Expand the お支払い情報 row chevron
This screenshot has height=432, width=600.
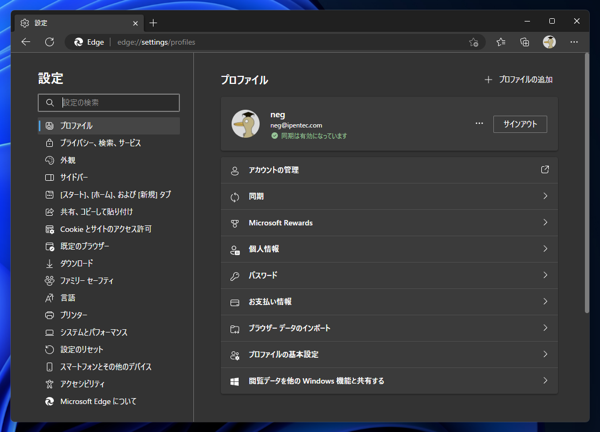click(x=545, y=302)
